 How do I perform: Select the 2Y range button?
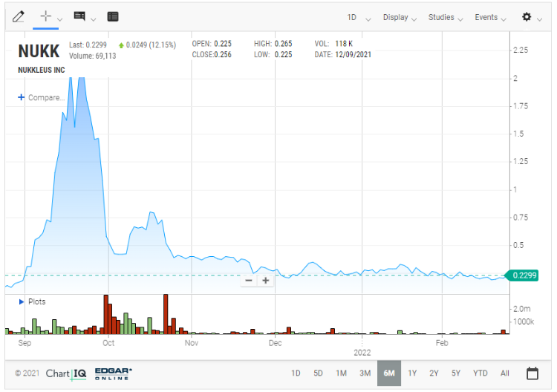click(434, 373)
